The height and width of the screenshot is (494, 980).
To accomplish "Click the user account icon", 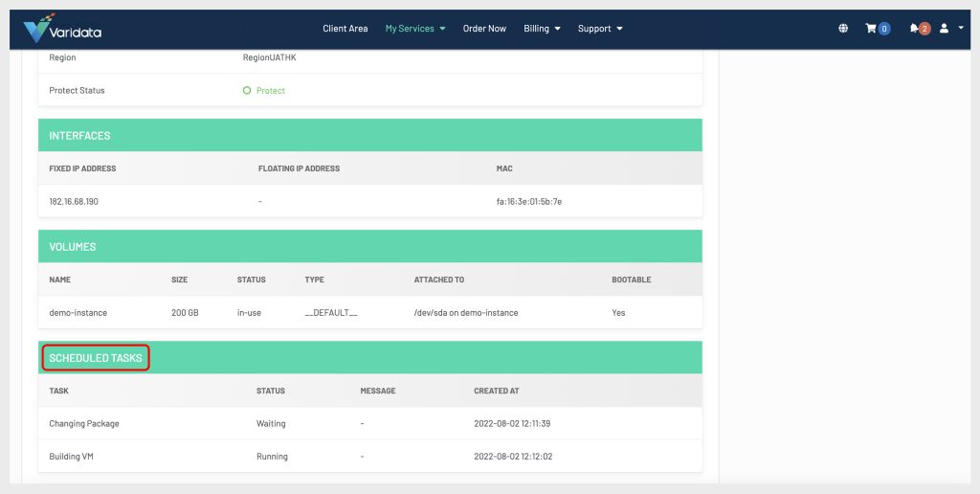I will pos(944,29).
